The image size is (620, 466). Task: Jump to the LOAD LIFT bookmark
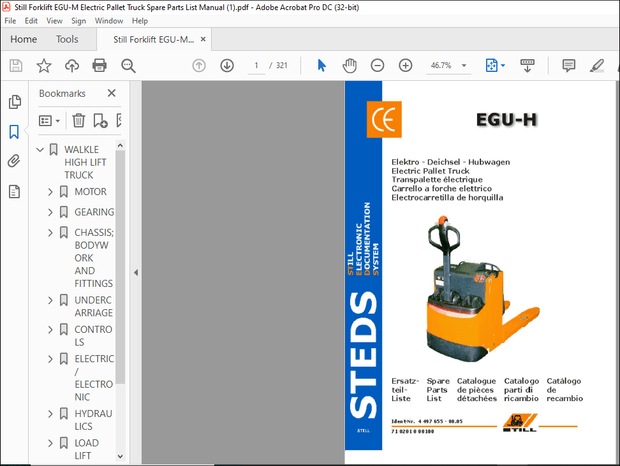87,449
